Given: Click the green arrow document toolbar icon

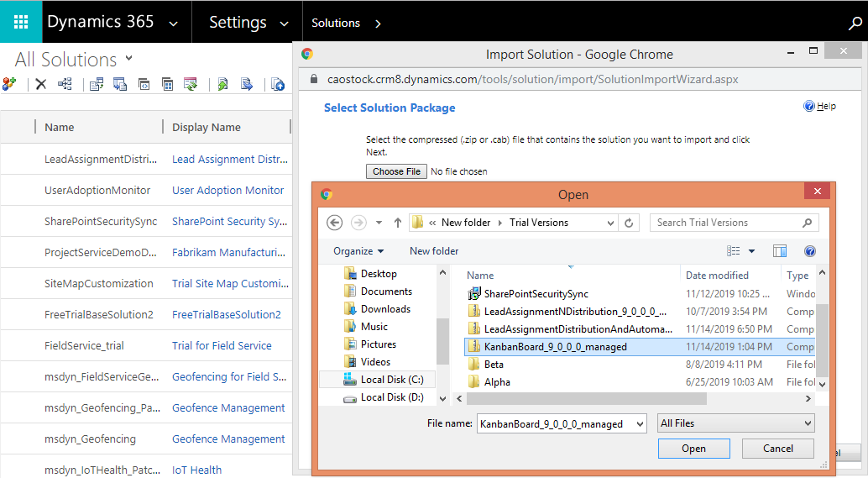Looking at the screenshot, I should [x=222, y=84].
